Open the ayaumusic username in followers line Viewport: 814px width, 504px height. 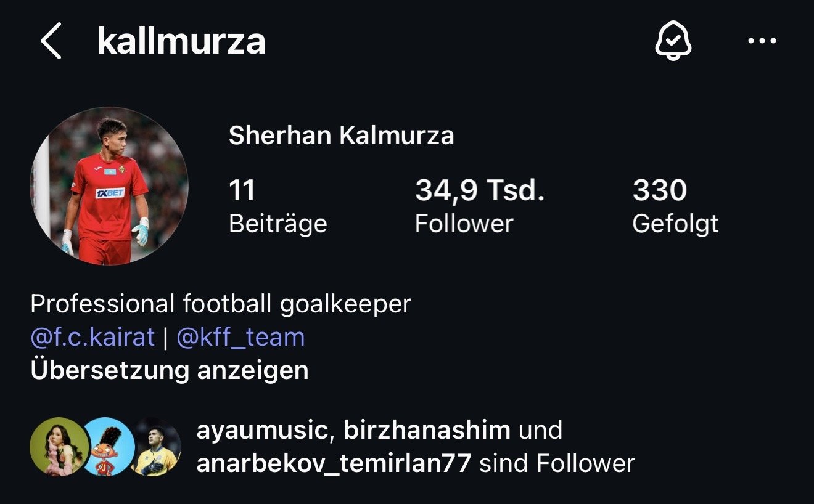[x=261, y=429]
